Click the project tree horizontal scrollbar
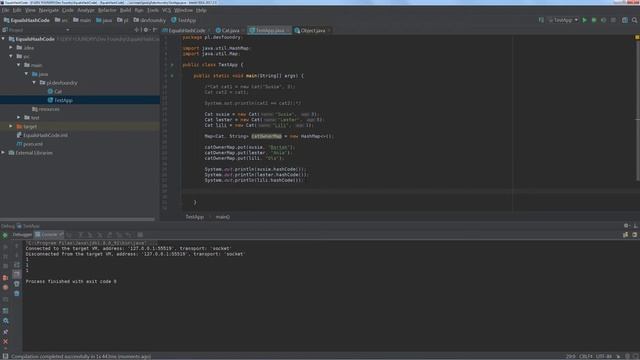This screenshot has width=640, height=360. point(78,220)
